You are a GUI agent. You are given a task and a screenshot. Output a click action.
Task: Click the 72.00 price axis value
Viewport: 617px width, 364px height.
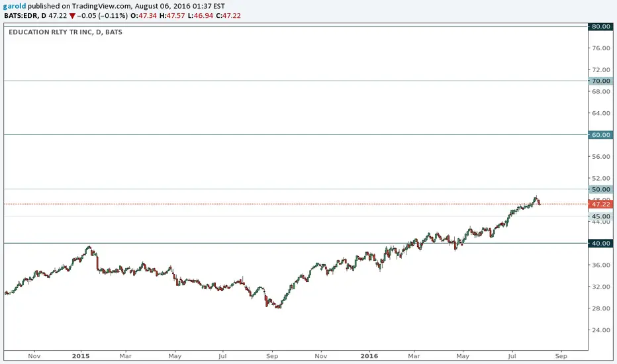point(601,69)
